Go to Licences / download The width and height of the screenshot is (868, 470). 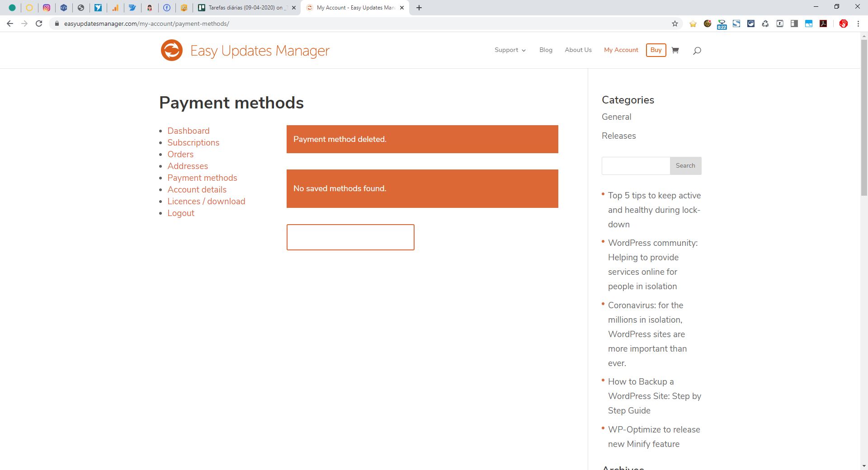206,201
